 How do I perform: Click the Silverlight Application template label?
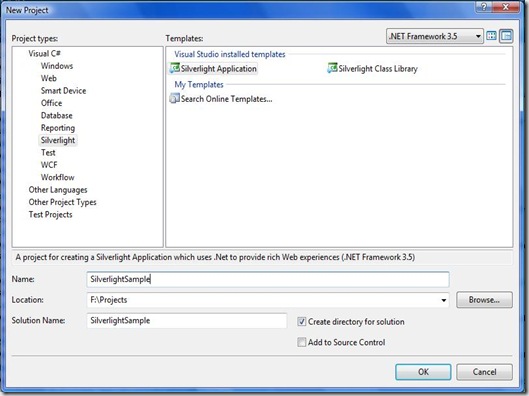219,69
